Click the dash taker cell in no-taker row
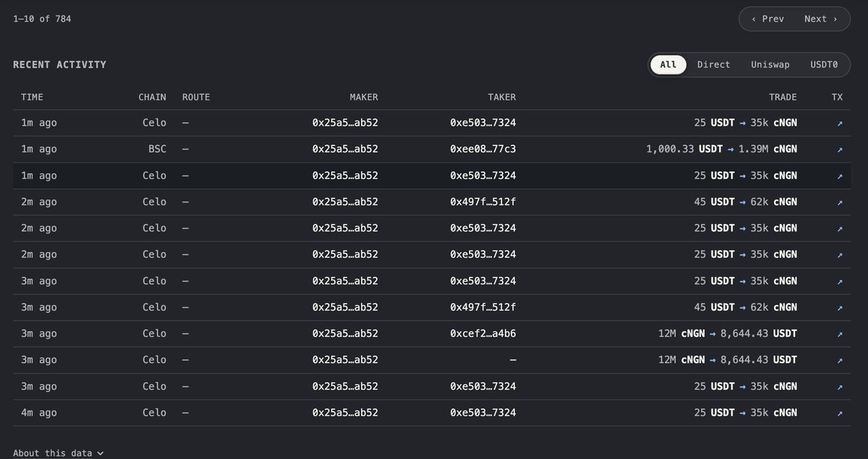Image resolution: width=868 pixels, height=459 pixels. click(512, 360)
